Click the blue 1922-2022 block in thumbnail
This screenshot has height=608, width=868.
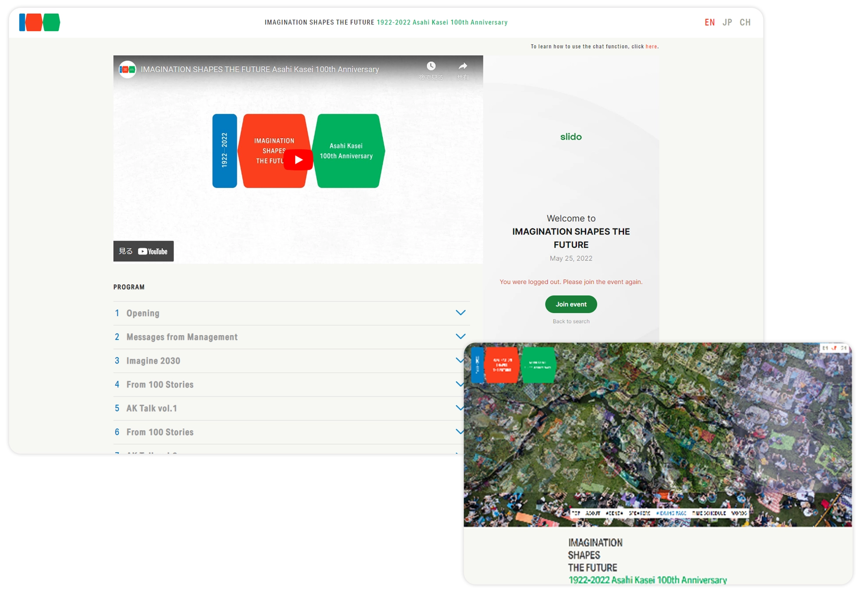[477, 364]
